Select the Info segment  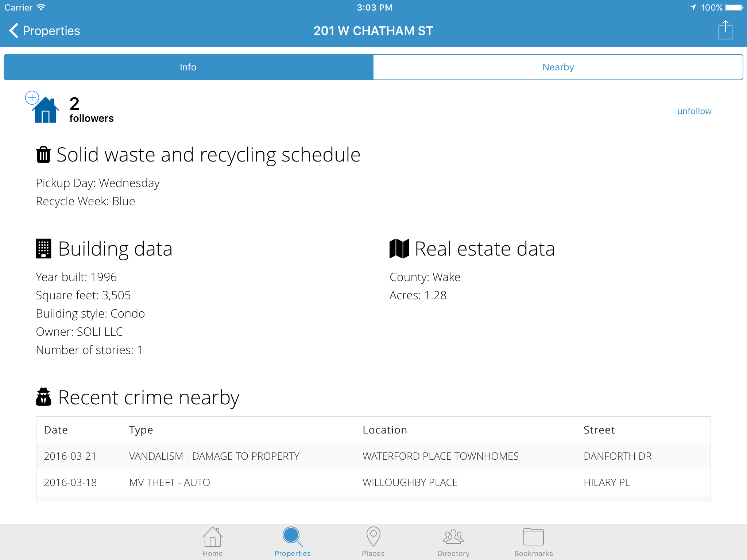(188, 67)
